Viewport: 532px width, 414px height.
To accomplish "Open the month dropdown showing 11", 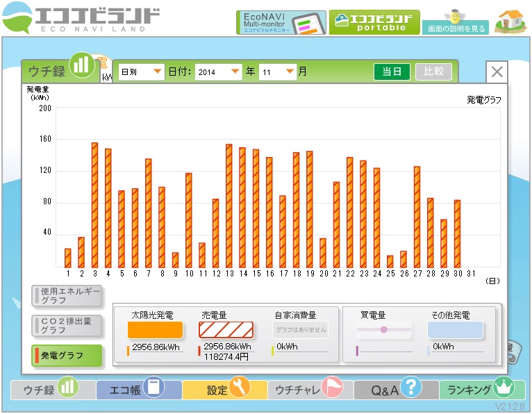I will [277, 72].
